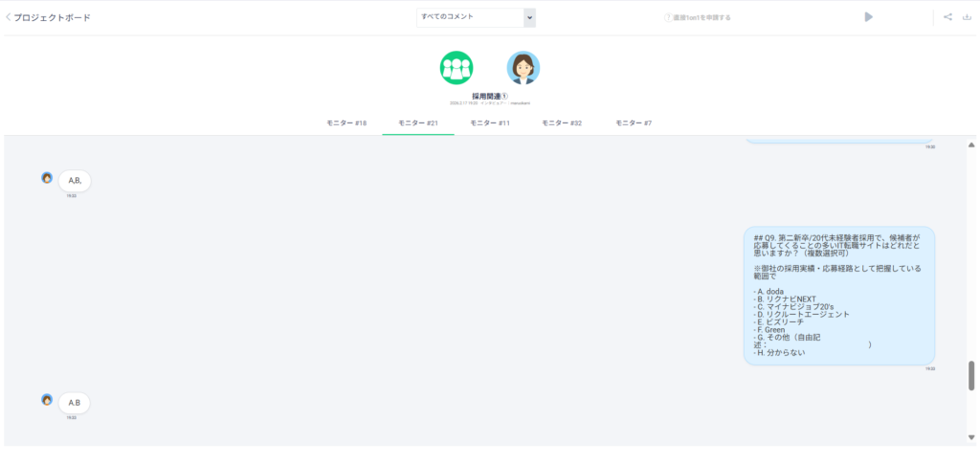This screenshot has width=980, height=465.
Task: Click the 直接1on1を申請する link
Action: click(x=702, y=17)
